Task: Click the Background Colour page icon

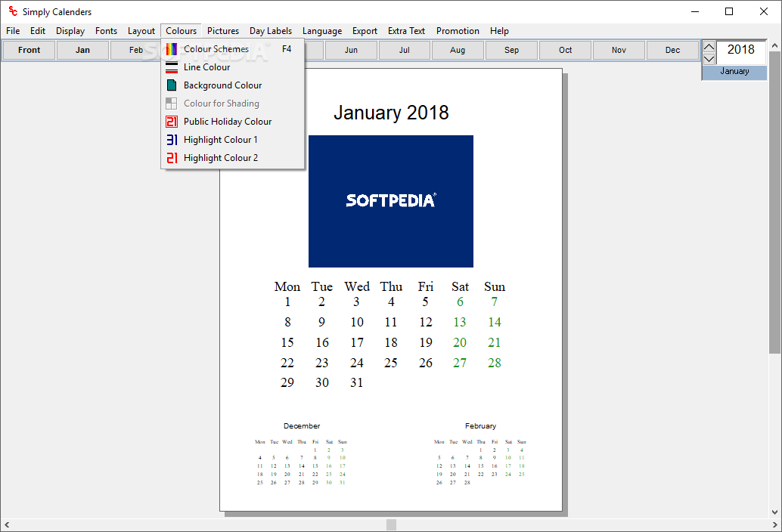Action: pyautogui.click(x=172, y=85)
